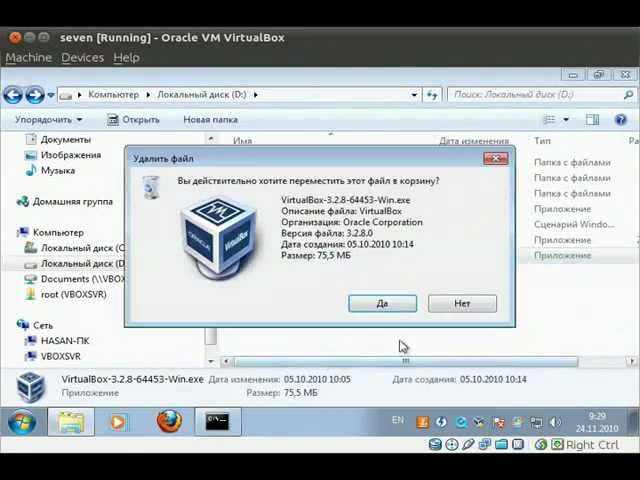Close the Удалить файл dialog
The image size is (640, 480).
point(496,158)
